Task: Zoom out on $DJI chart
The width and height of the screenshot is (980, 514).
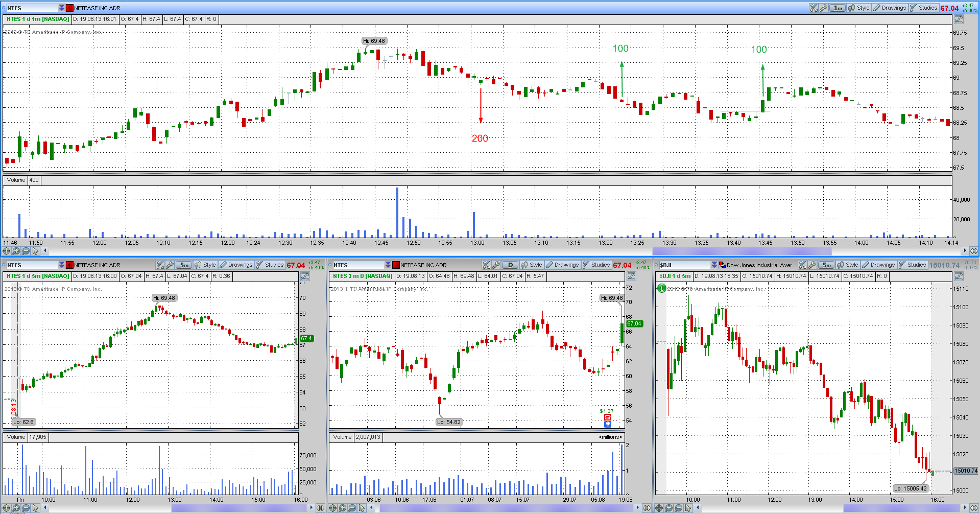Action: coord(678,508)
